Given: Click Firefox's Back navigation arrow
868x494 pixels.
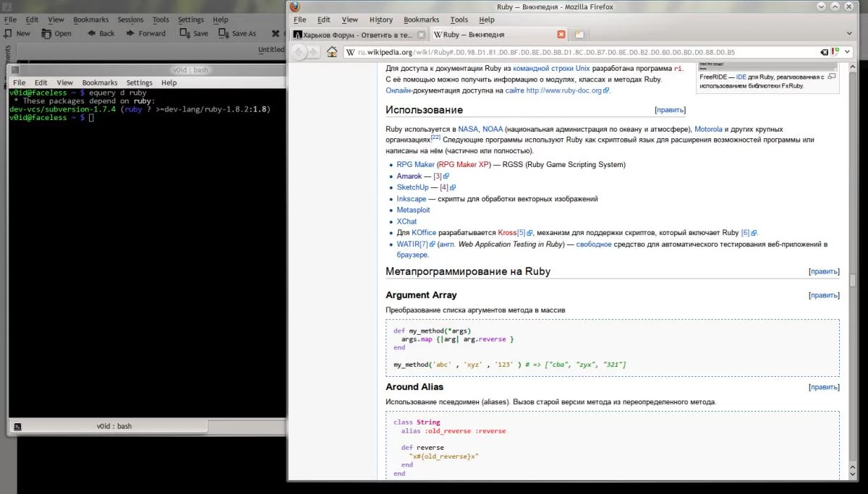Looking at the screenshot, I should click(x=299, y=51).
